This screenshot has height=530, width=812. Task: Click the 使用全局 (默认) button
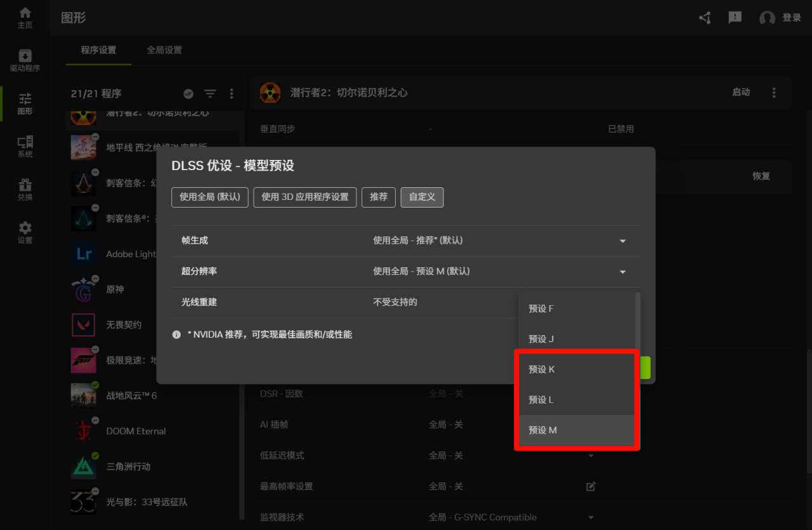pos(209,197)
